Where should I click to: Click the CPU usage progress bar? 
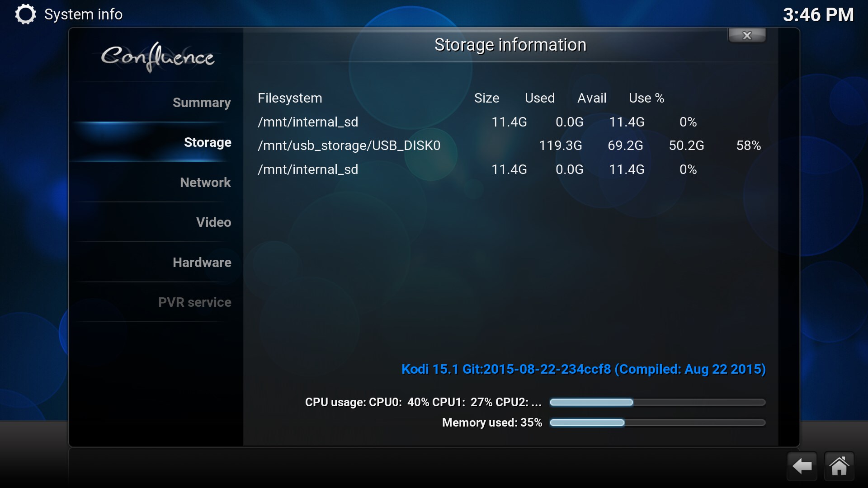tap(658, 402)
